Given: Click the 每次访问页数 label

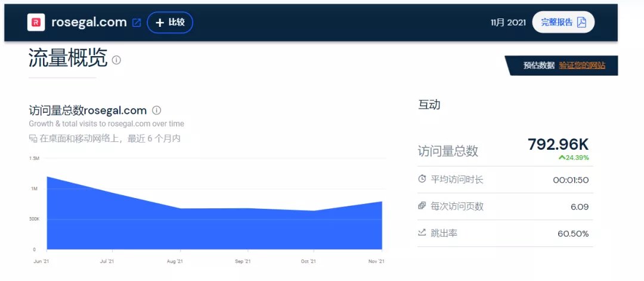Looking at the screenshot, I should pos(457,206).
